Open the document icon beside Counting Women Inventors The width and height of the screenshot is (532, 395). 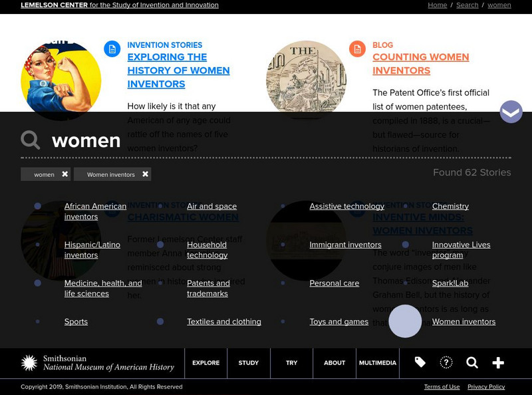[357, 49]
